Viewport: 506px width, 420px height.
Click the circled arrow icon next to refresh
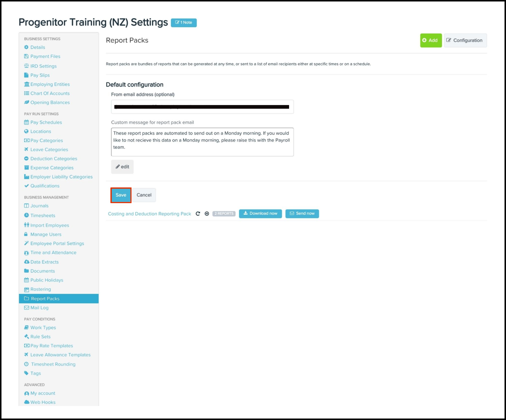pos(207,214)
